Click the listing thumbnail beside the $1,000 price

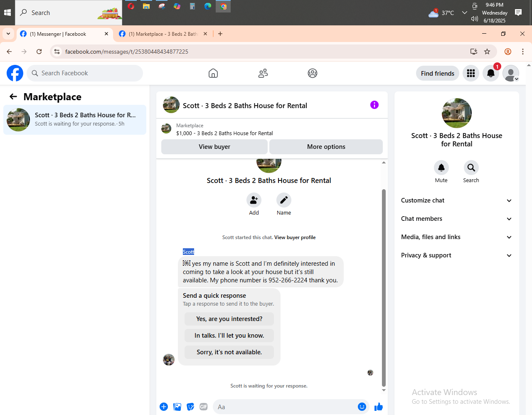(166, 129)
